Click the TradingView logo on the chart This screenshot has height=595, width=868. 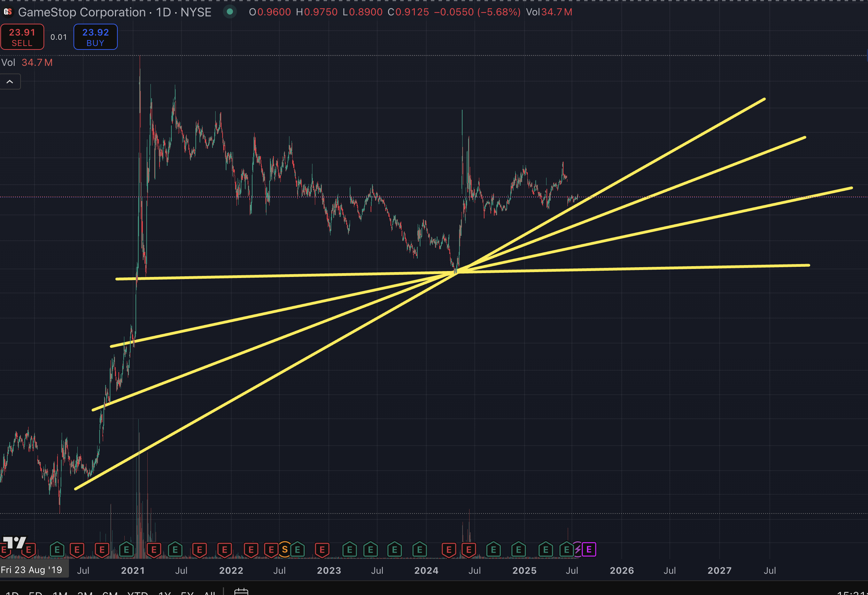14,542
